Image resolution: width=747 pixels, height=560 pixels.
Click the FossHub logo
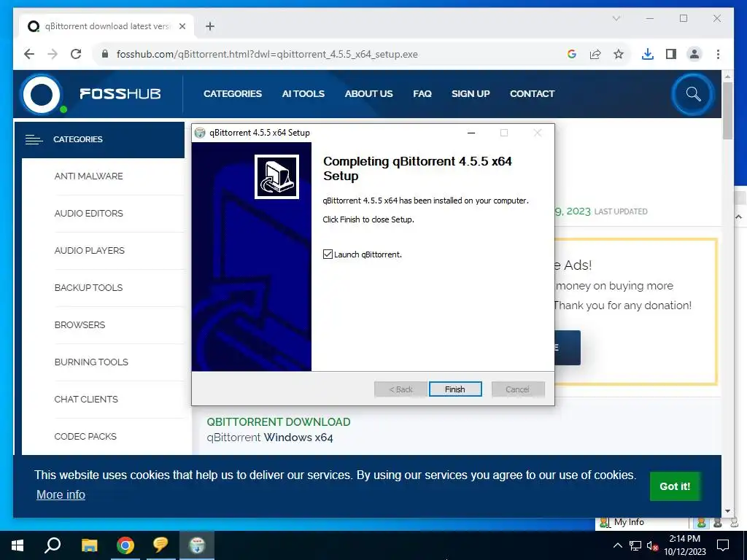point(91,94)
